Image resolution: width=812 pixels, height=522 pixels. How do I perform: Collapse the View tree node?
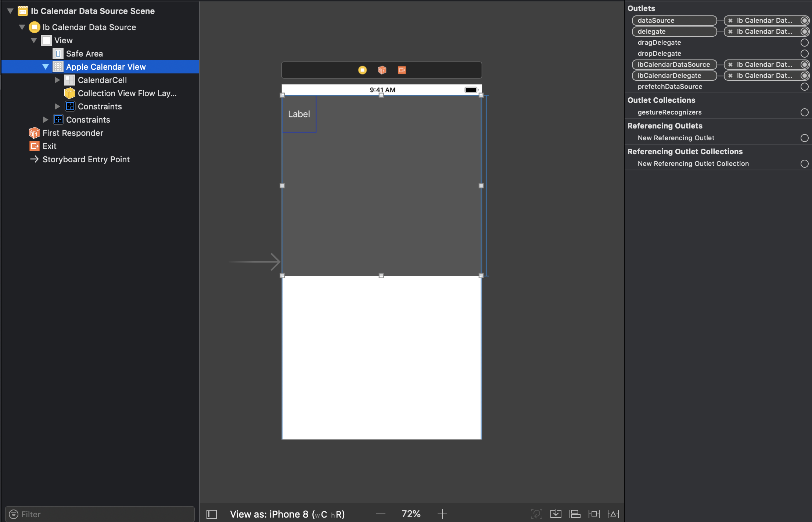coord(34,40)
